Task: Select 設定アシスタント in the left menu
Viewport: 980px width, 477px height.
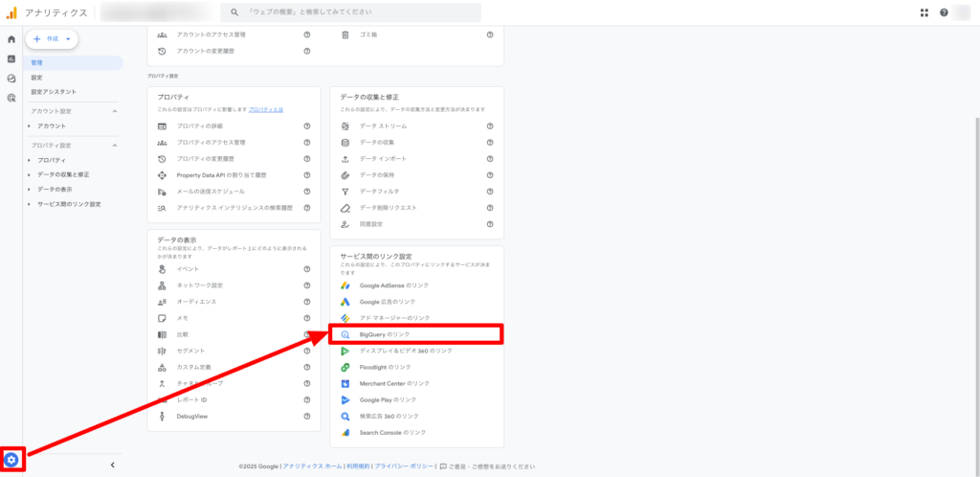Action: pyautogui.click(x=54, y=92)
